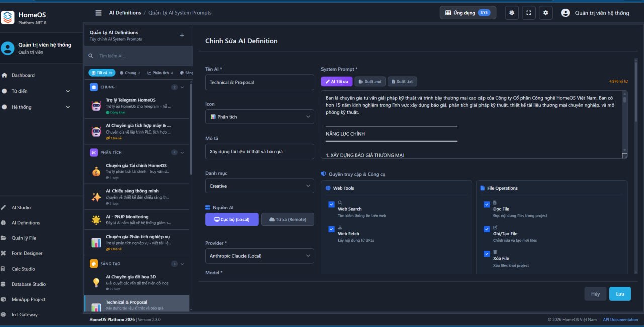
Task: Click the Chuyên gia Tài chính money bag icon
Action: pos(96,171)
